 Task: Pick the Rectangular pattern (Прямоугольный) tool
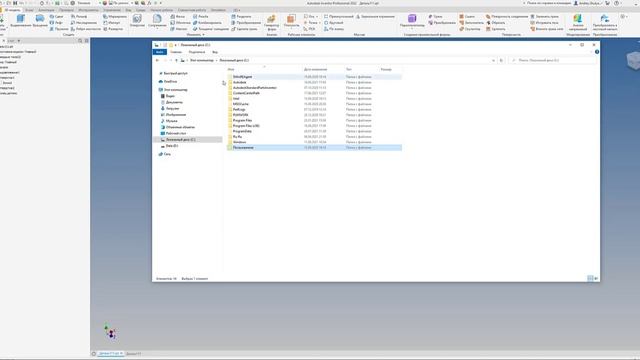(338, 17)
